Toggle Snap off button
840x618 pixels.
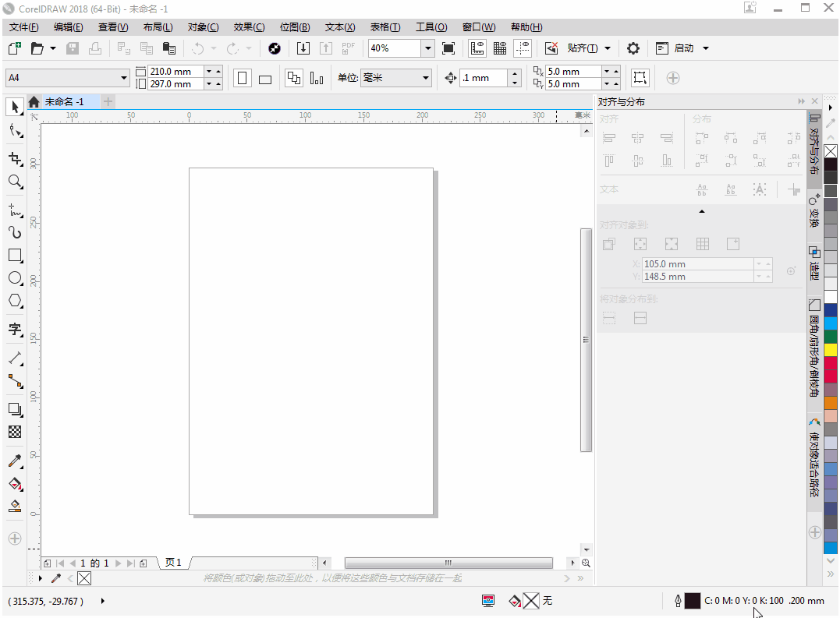pyautogui.click(x=551, y=48)
